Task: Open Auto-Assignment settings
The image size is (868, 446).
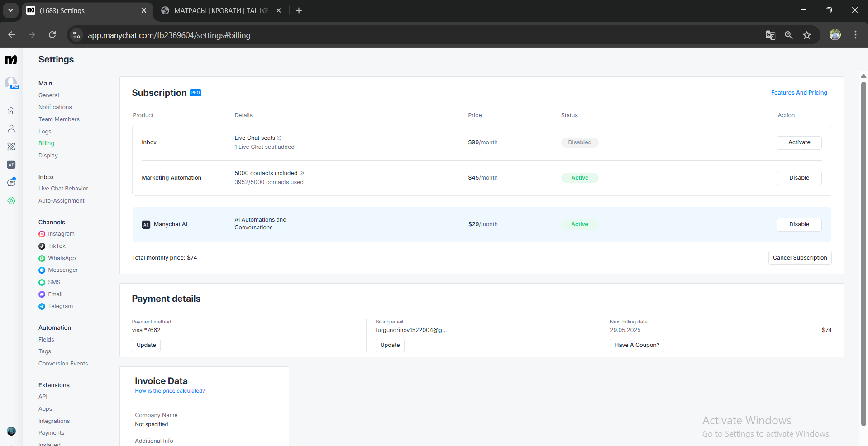Action: (x=62, y=201)
